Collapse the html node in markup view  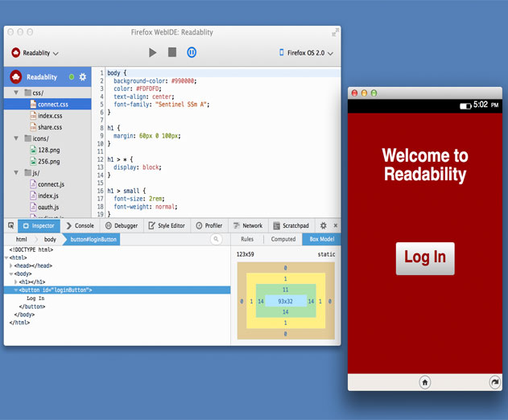(6, 257)
